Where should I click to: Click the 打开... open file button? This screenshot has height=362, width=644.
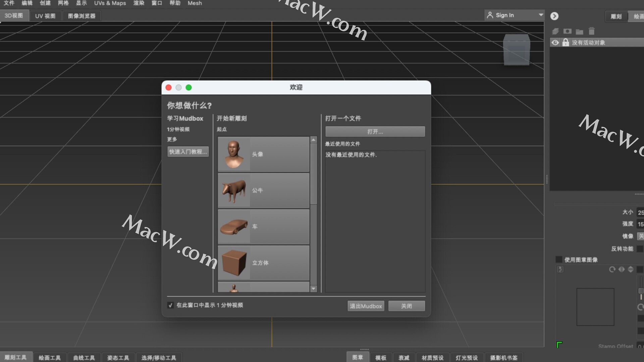coord(375,131)
